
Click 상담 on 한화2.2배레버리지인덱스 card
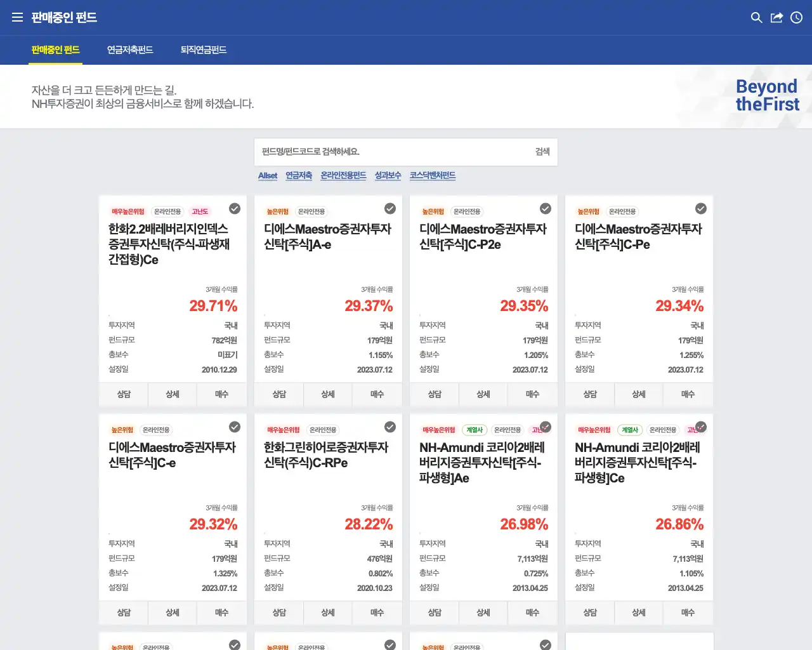click(x=124, y=394)
